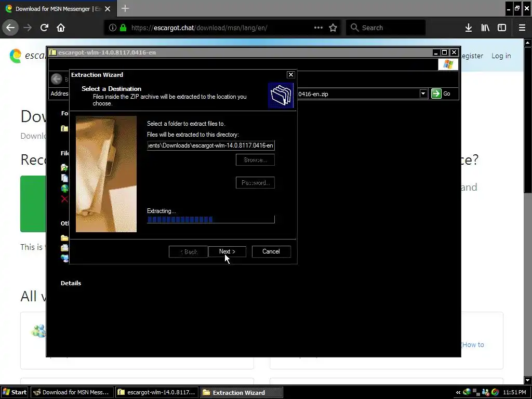The height and width of the screenshot is (399, 532).
Task: Click the Browse button in the wizard
Action: pyautogui.click(x=255, y=160)
